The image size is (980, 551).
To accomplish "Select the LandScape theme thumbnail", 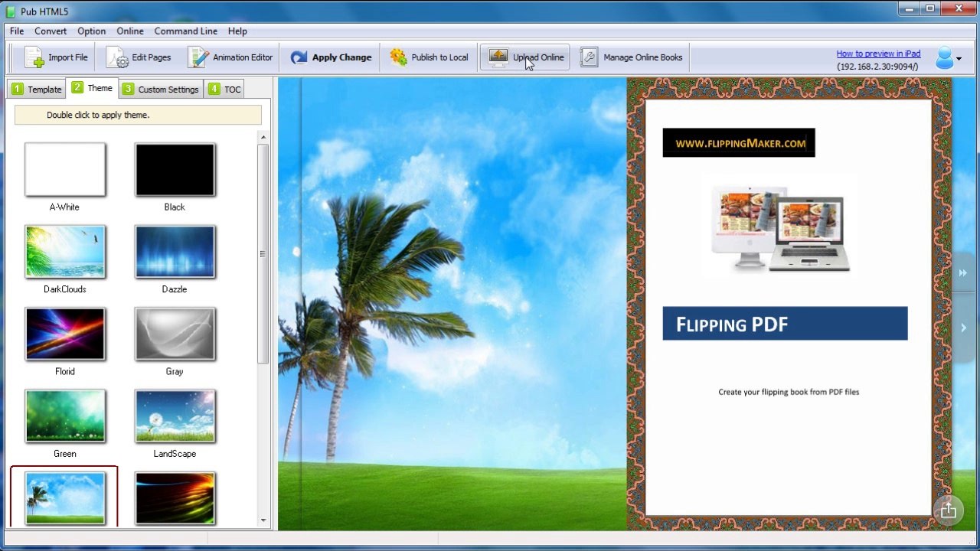I will click(175, 416).
